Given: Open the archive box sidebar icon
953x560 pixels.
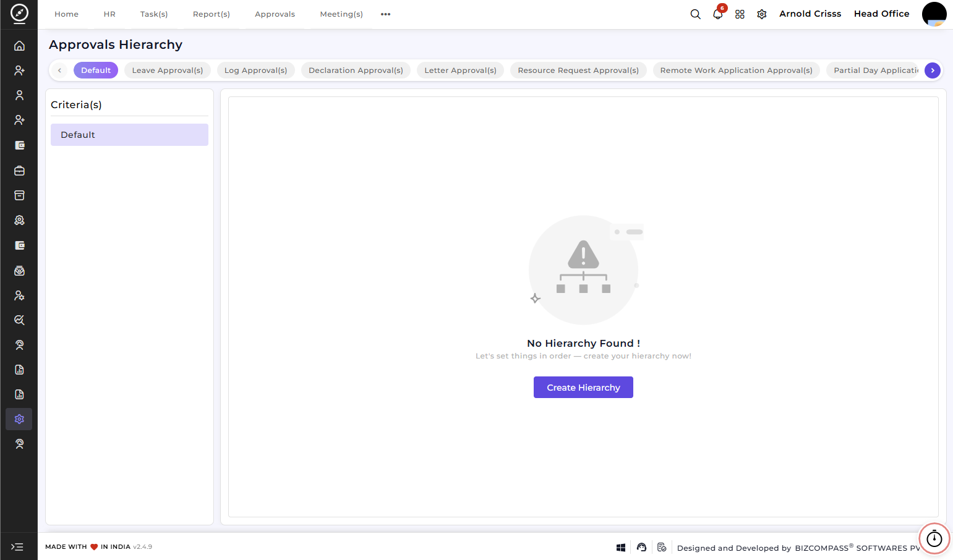Looking at the screenshot, I should [19, 195].
